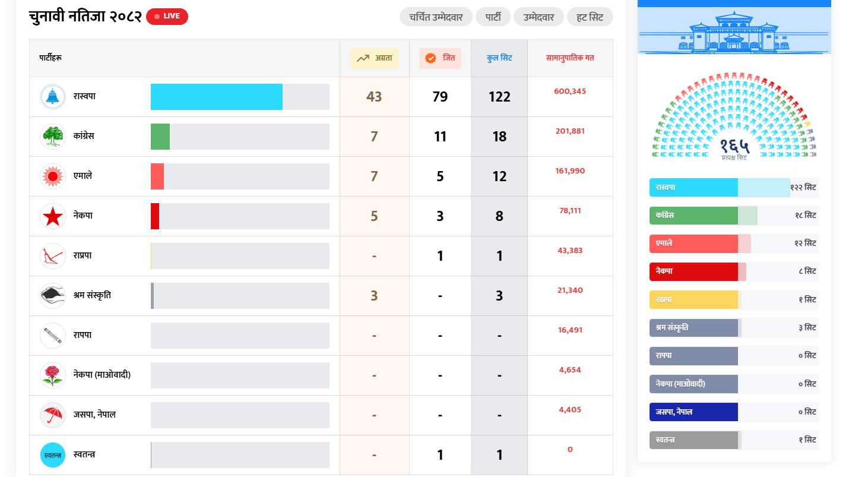Image resolution: width=868 pixels, height=477 pixels.
Task: Click the UML red sun icon
Action: pos(52,176)
